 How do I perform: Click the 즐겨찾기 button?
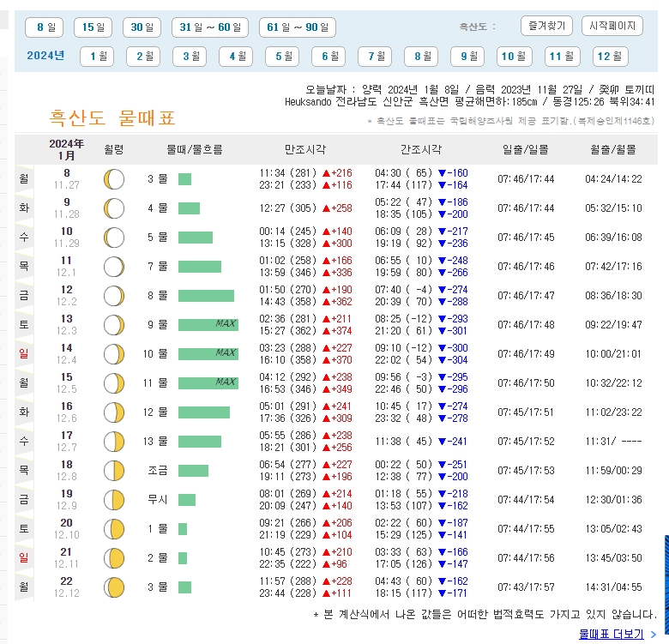point(546,26)
